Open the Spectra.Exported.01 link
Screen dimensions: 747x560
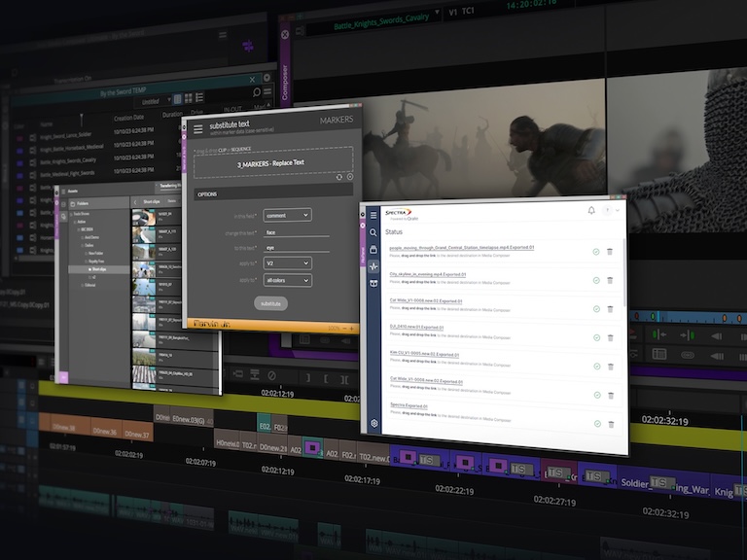409,405
